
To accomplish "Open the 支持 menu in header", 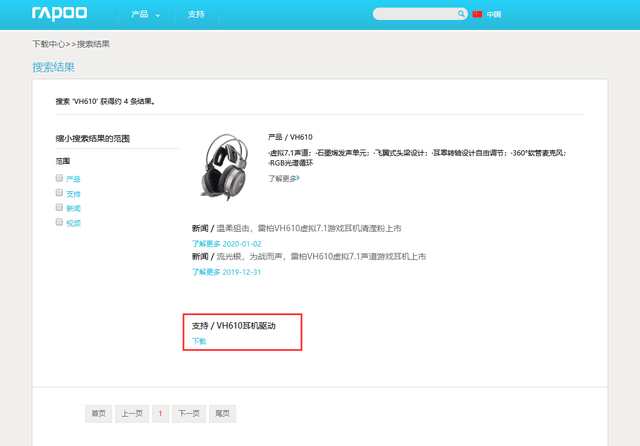I will point(196,14).
